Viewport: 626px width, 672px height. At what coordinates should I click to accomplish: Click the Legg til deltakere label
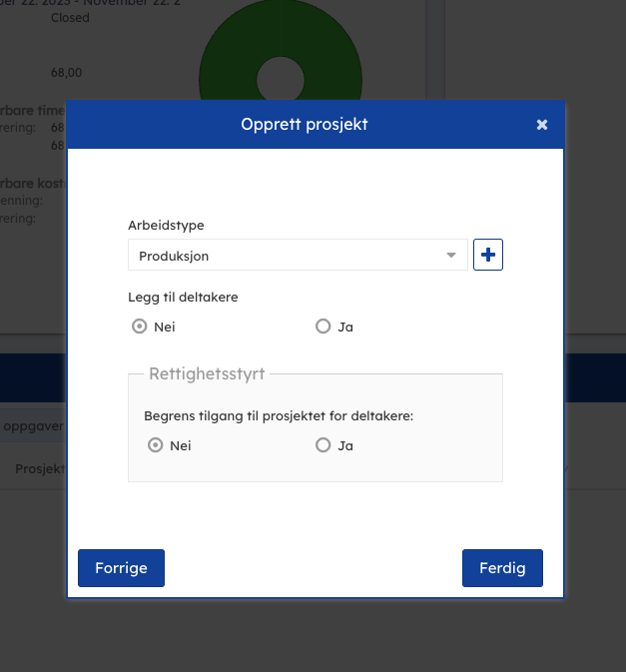[183, 297]
